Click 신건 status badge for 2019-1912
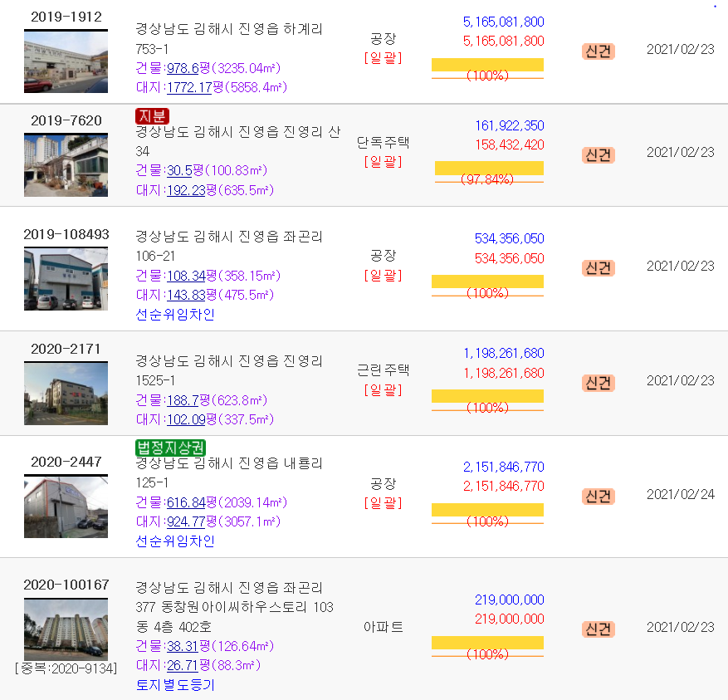The width and height of the screenshot is (728, 700). [x=598, y=51]
